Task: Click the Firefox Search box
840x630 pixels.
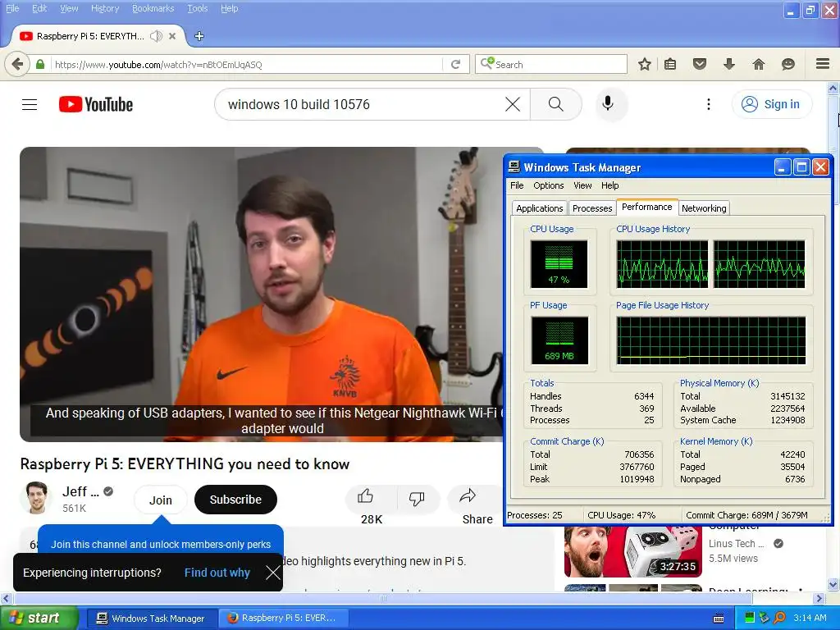Action: point(550,64)
